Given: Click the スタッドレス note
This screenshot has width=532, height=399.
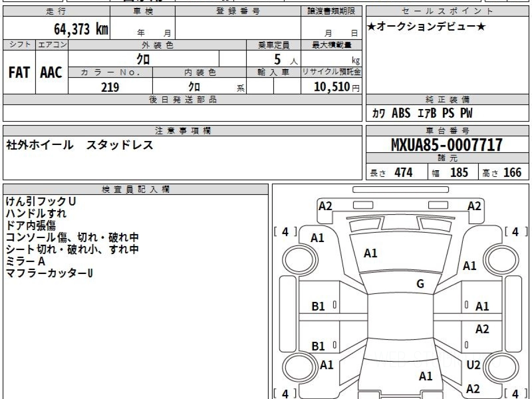Looking at the screenshot, I should pyautogui.click(x=120, y=145).
